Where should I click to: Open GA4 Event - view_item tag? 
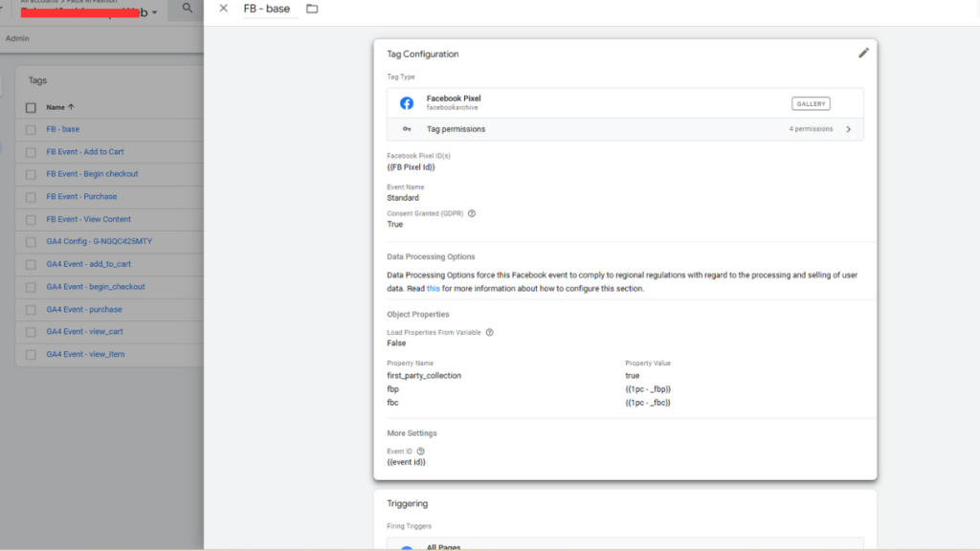tap(85, 354)
